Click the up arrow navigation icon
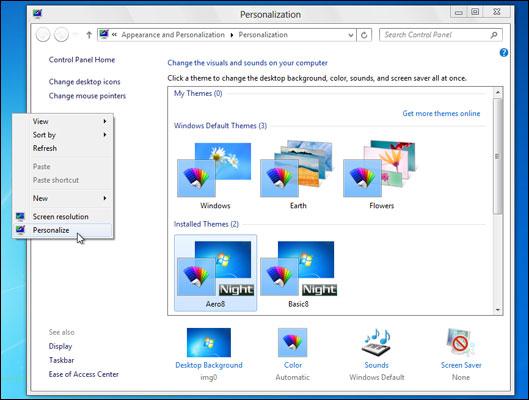The width and height of the screenshot is (529, 400). pos(89,35)
